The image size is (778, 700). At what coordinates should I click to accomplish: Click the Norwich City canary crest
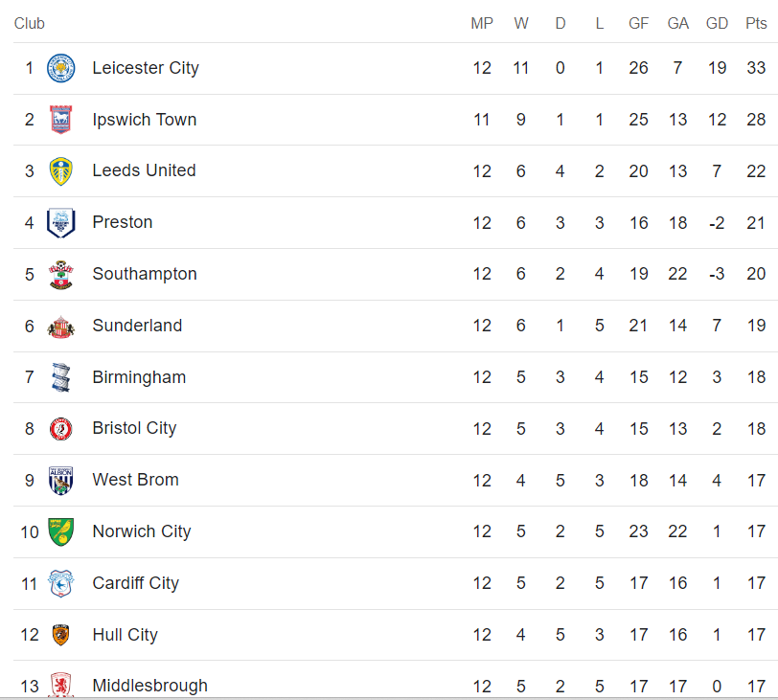pos(60,531)
